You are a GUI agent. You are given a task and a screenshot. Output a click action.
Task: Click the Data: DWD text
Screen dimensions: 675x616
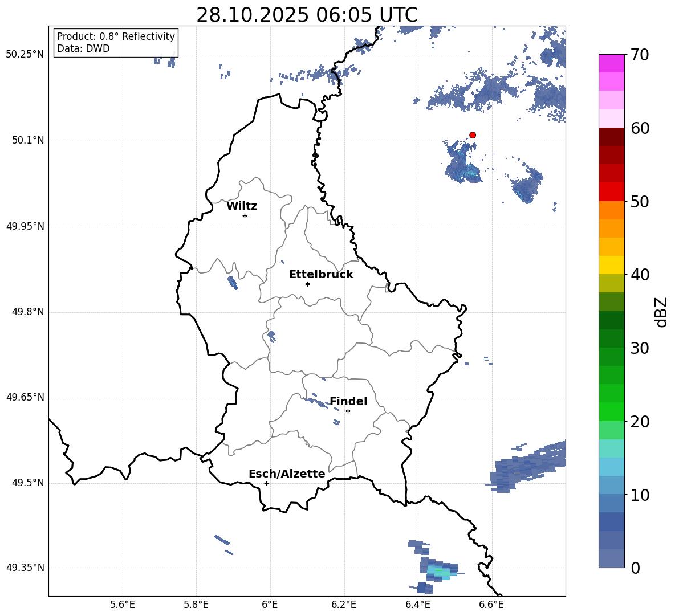click(83, 48)
